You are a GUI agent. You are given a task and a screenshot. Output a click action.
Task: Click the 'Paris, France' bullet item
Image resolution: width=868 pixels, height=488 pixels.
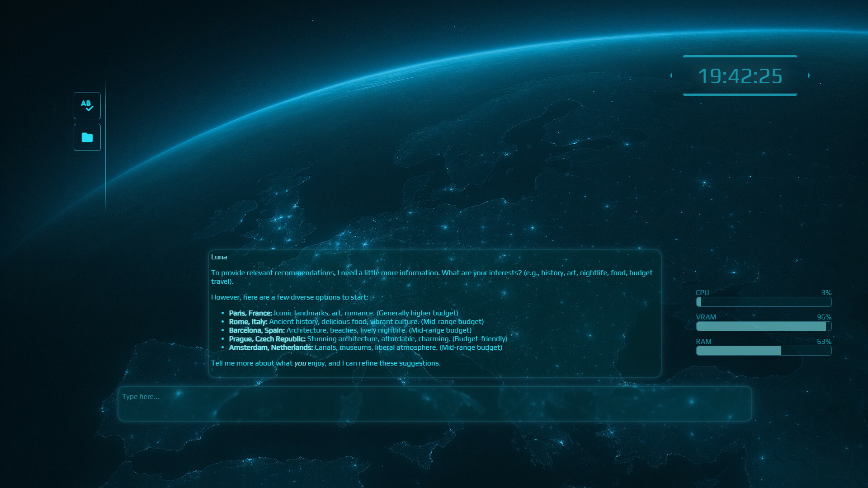(x=343, y=313)
